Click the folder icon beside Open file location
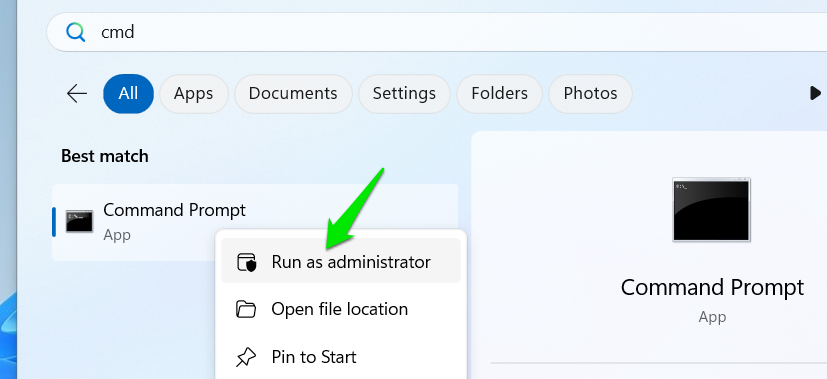 coord(245,309)
